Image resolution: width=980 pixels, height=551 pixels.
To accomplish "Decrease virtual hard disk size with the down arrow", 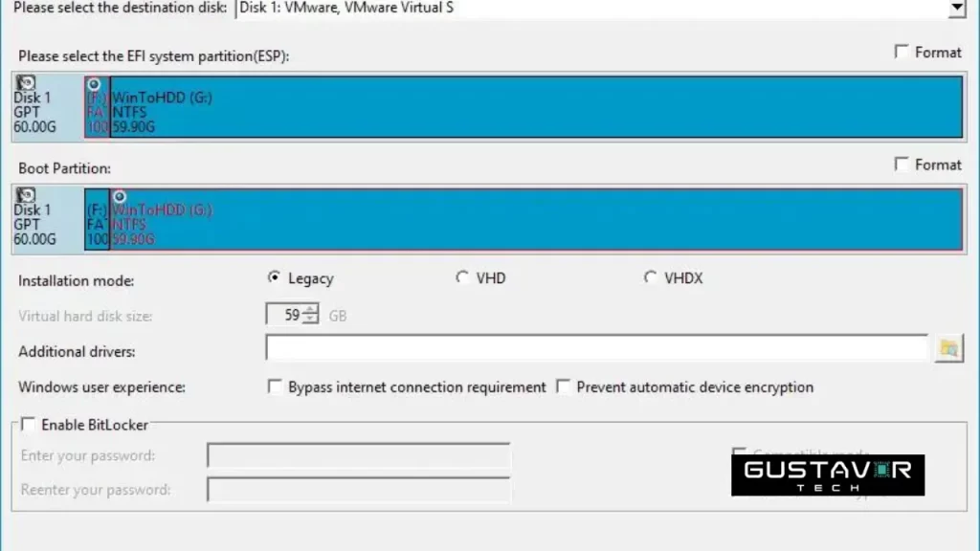I will pyautogui.click(x=310, y=320).
